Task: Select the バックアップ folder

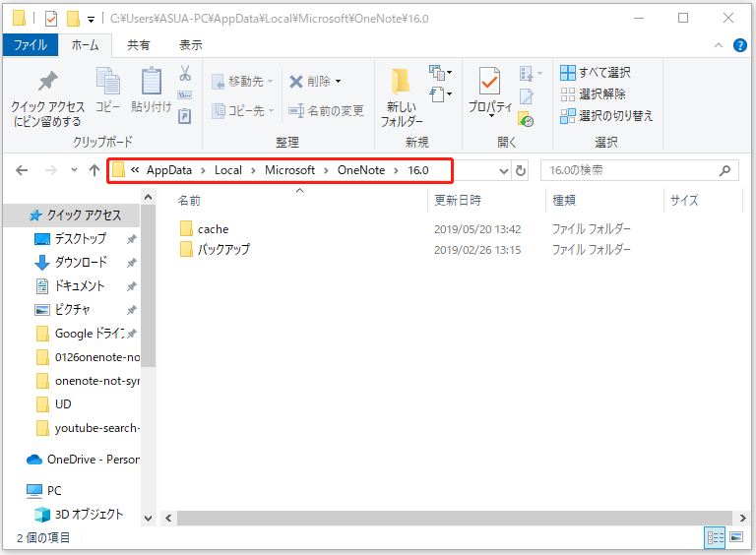Action: coord(223,250)
